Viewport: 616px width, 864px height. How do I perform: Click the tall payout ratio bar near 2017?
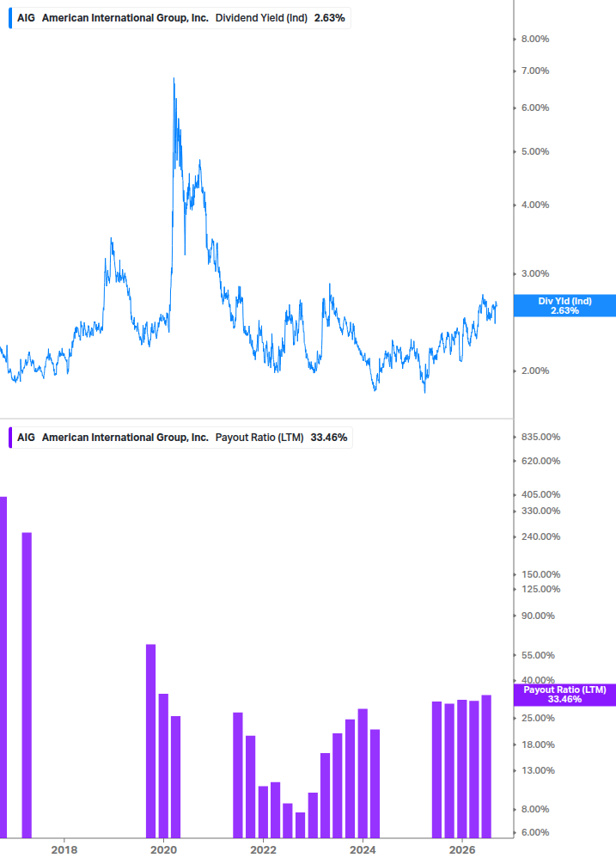[x=27, y=685]
